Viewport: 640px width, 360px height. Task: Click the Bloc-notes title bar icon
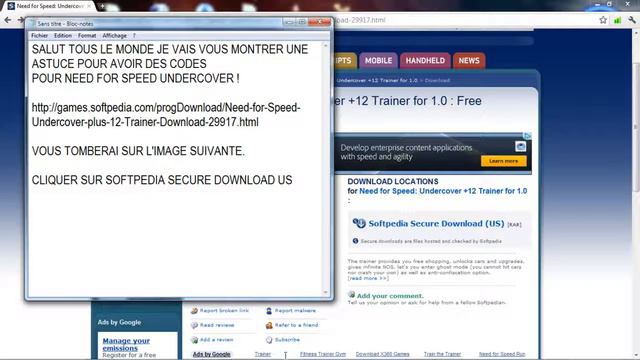click(x=32, y=24)
